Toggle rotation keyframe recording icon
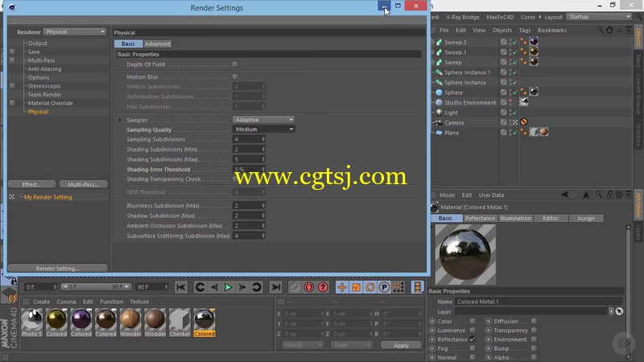 click(370, 287)
